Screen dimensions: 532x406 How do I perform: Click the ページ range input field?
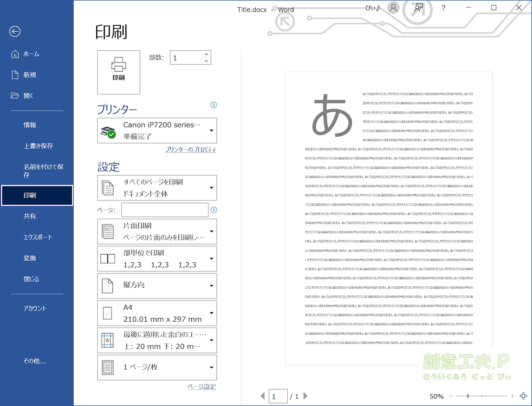coord(165,210)
